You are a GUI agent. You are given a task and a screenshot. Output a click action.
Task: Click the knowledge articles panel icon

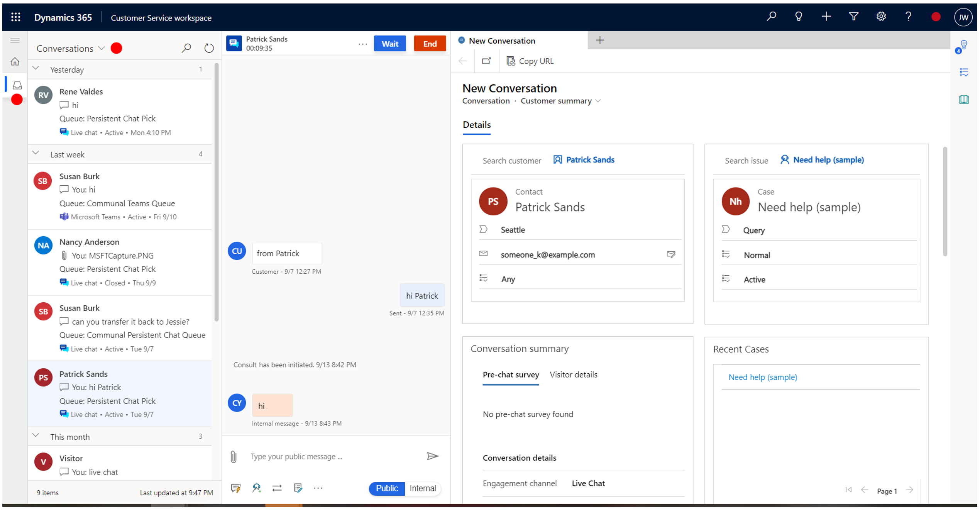(966, 98)
